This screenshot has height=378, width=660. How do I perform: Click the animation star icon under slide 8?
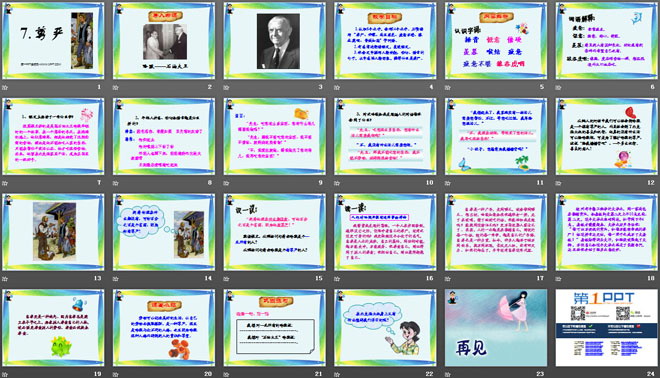point(115,183)
